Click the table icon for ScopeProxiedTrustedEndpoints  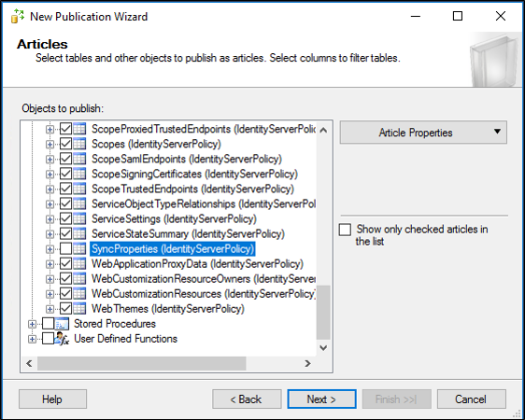[x=79, y=129]
